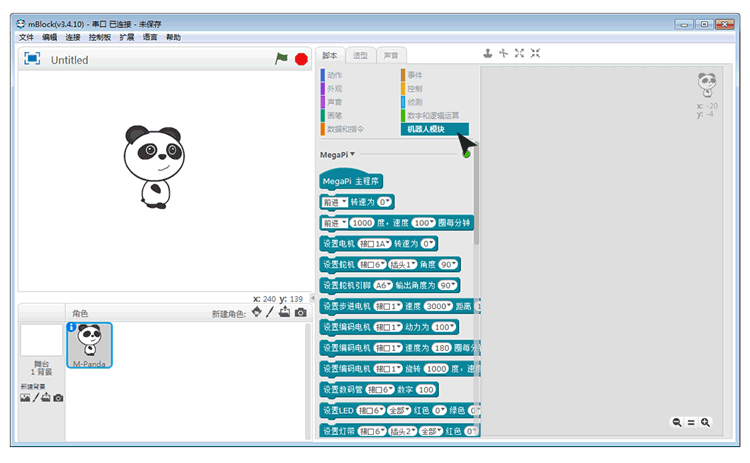Image resolution: width=750 pixels, height=463 pixels.
Task: Open the 控制板 menu
Action: [99, 37]
